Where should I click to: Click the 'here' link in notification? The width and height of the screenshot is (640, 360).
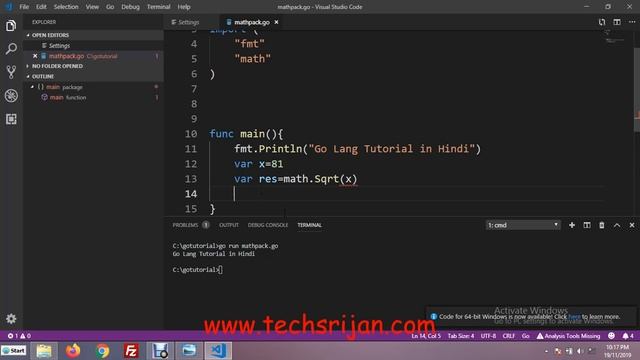[x=574, y=316]
